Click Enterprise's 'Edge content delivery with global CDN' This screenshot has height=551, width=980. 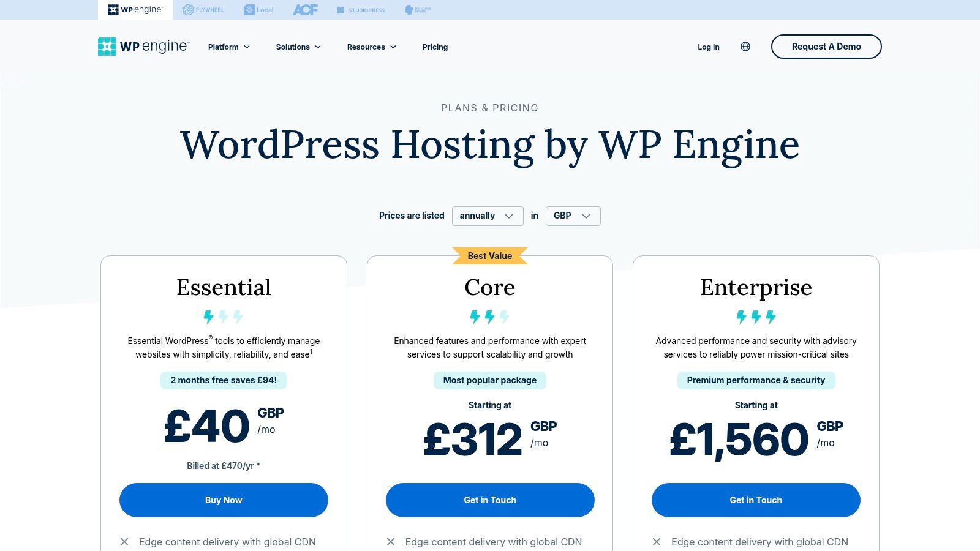(759, 542)
